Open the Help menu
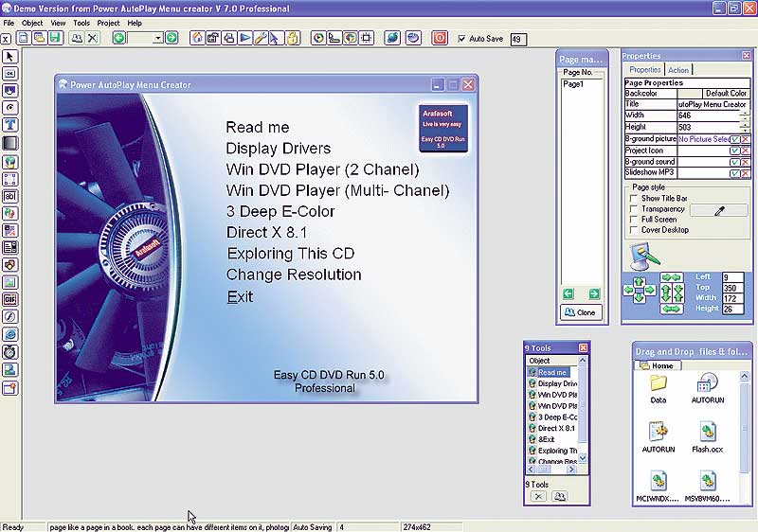Viewport: 758px width, 532px height. pos(135,23)
